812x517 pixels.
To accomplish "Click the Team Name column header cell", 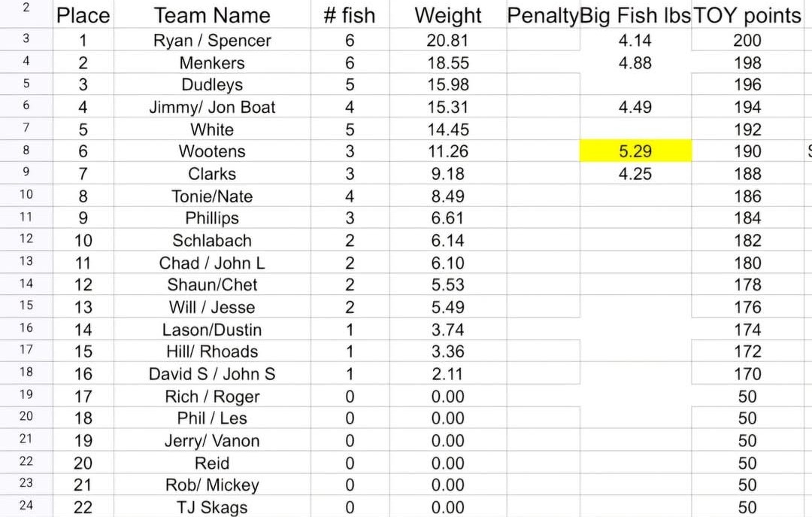I will pos(212,15).
